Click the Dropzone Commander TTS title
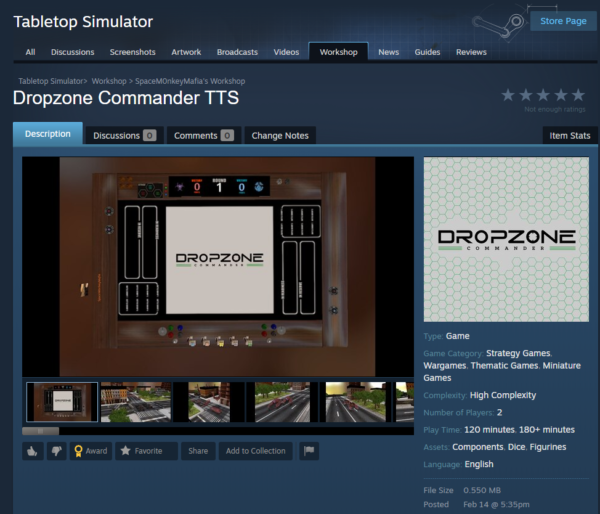This screenshot has width=600, height=514. pyautogui.click(x=126, y=98)
